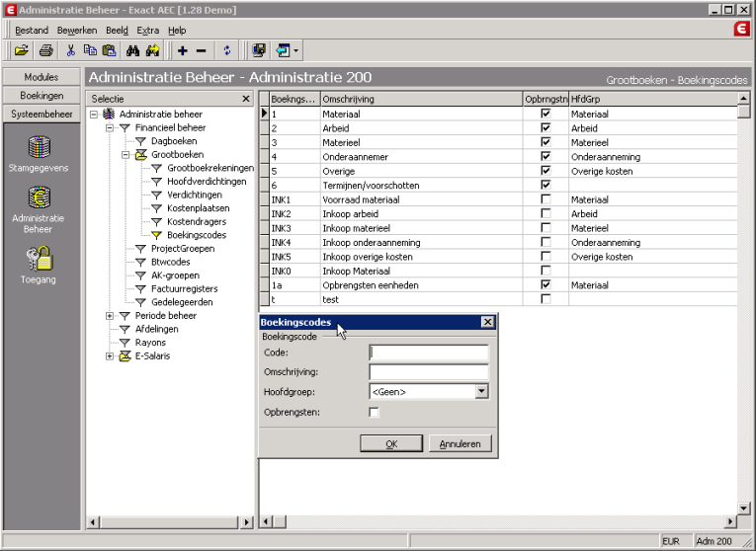This screenshot has width=756, height=551.
Task: Select the Inkoop onderaanneming description cell
Action: point(422,242)
